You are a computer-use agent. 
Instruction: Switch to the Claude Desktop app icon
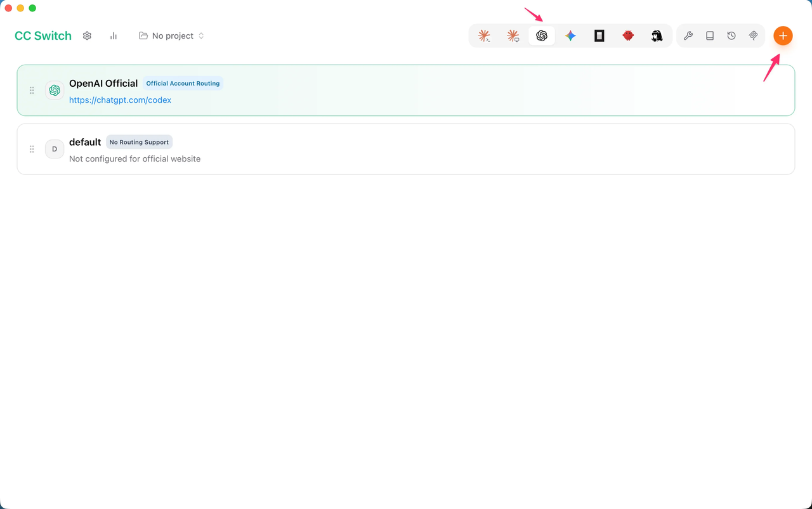coord(513,36)
